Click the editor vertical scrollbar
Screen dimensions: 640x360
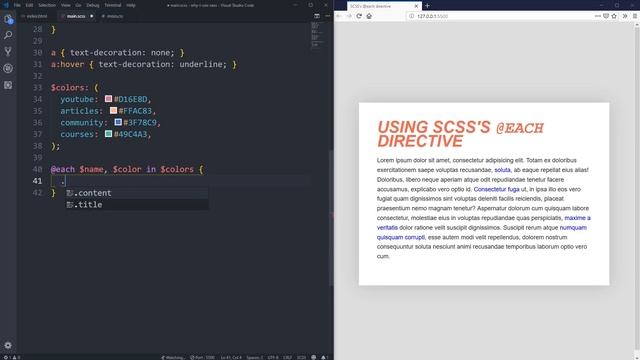tap(331, 218)
